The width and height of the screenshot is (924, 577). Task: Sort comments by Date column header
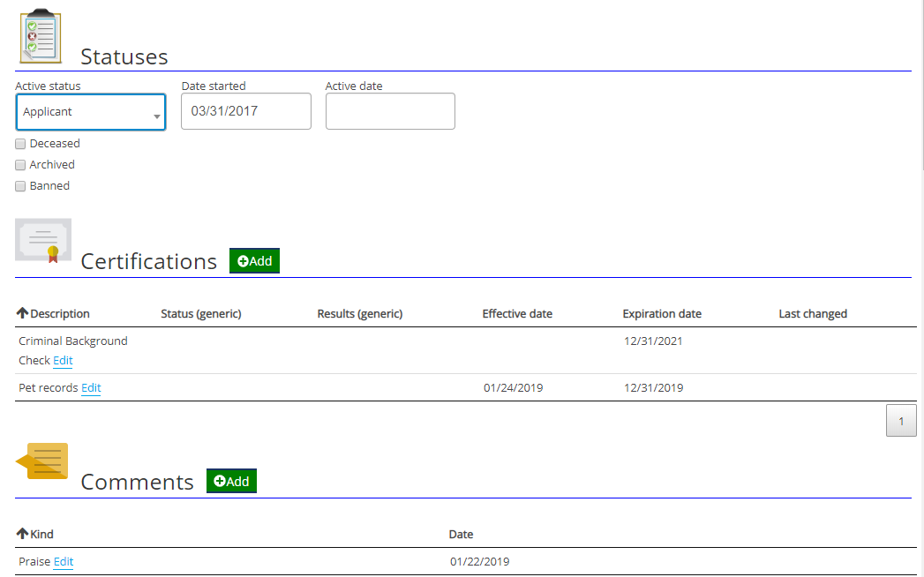tap(461, 535)
